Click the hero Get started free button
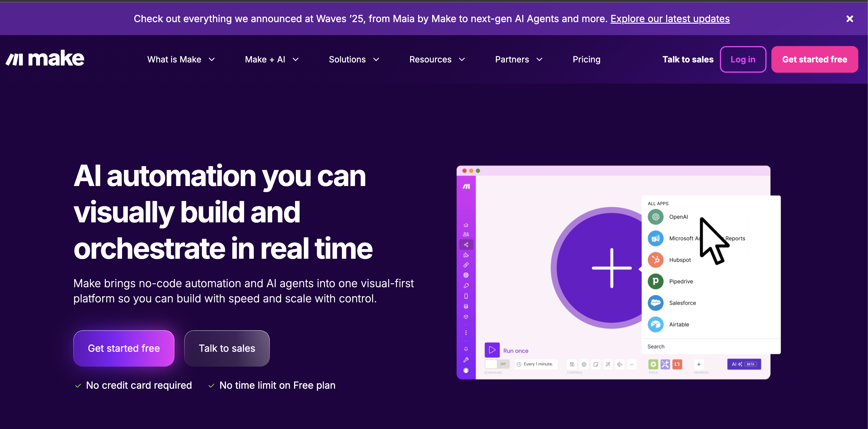 tap(124, 348)
